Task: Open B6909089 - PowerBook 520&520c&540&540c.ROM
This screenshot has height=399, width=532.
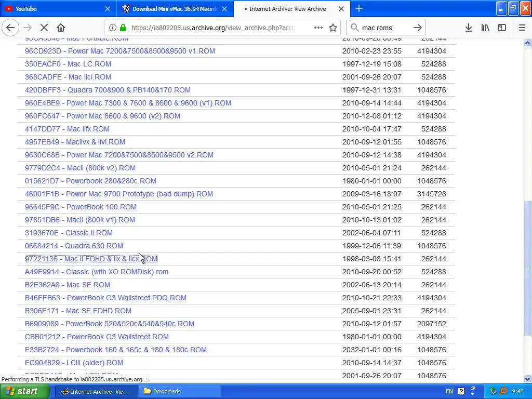Action: click(x=110, y=324)
